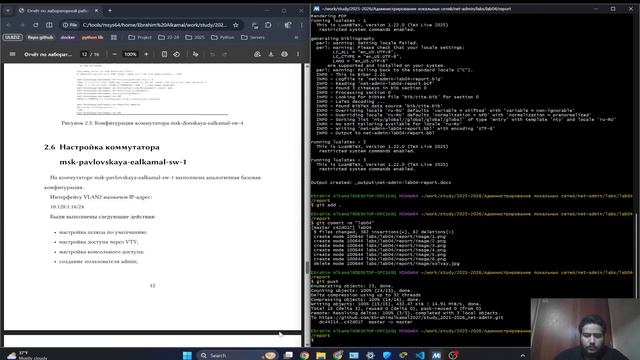640x360 pixels.
Task: Open Task View on the taskbar
Action: coord(288,355)
